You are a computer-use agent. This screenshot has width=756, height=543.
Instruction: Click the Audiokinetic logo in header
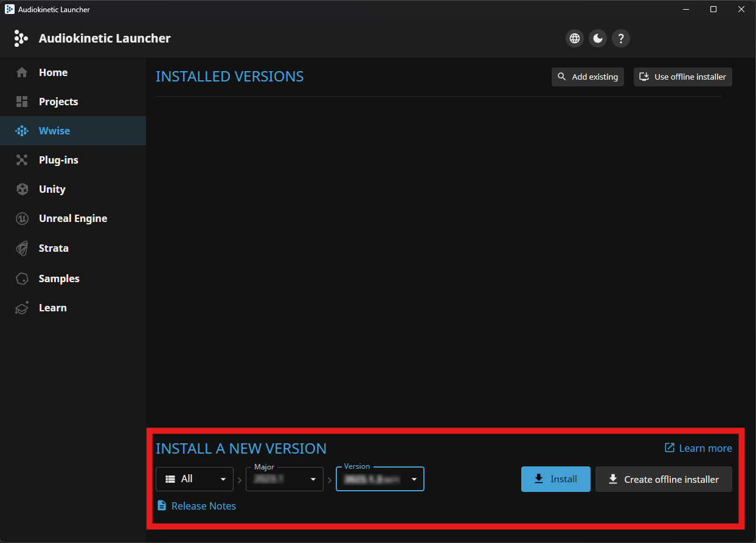pos(21,38)
